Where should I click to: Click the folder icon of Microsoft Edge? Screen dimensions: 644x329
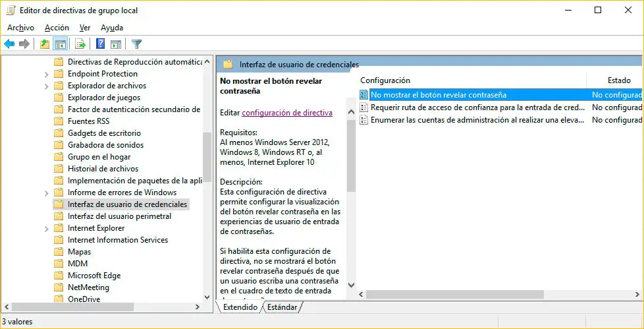pyautogui.click(x=59, y=276)
